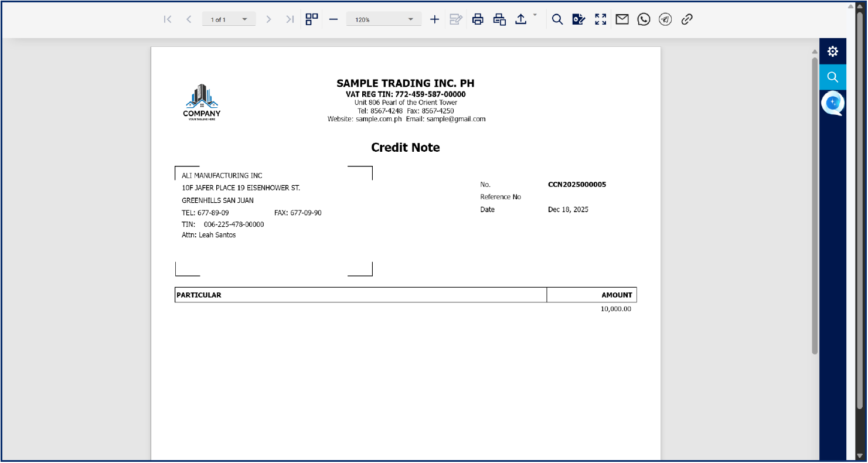868x463 pixels.
Task: Open the page number dropdown '1 of 1'
Action: [x=229, y=19]
